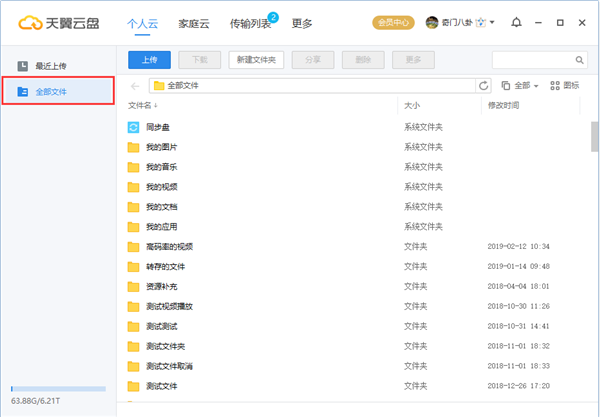This screenshot has width=600, height=417.
Task: Select the 我的图片 file name
Action: coord(161,147)
